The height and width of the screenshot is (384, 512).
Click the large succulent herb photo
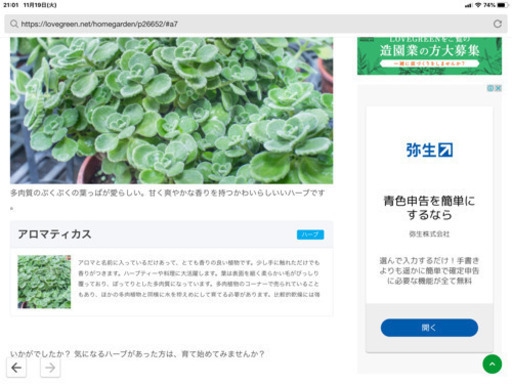pyautogui.click(x=171, y=110)
